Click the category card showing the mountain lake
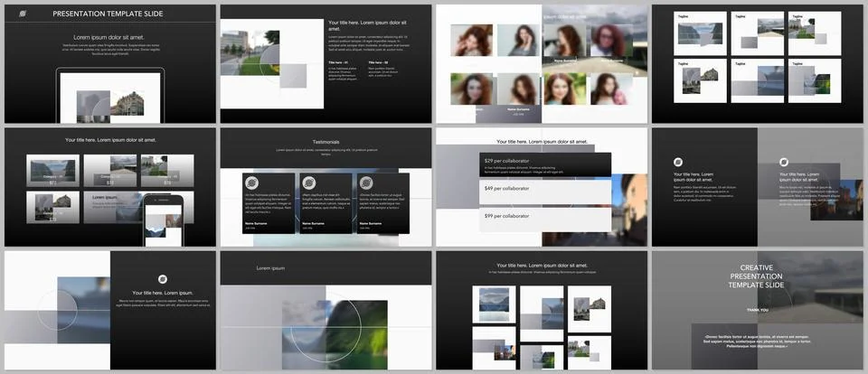 pyautogui.click(x=52, y=171)
